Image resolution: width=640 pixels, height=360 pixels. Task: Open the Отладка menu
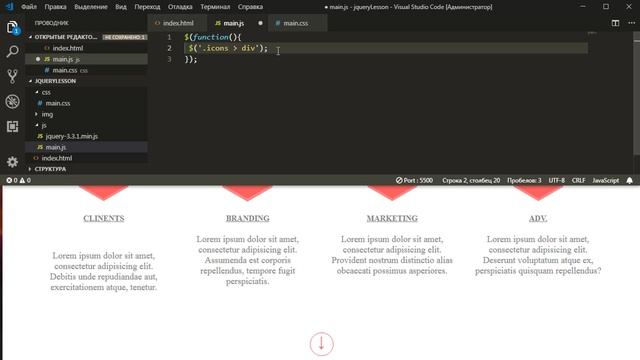(180, 7)
